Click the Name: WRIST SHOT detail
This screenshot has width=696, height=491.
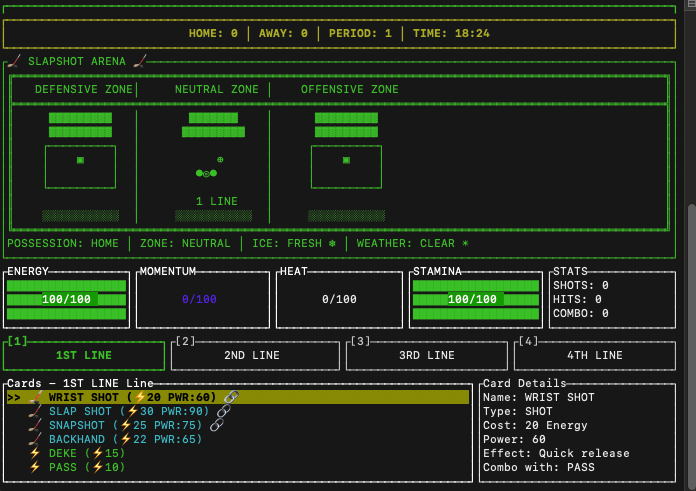(539, 397)
